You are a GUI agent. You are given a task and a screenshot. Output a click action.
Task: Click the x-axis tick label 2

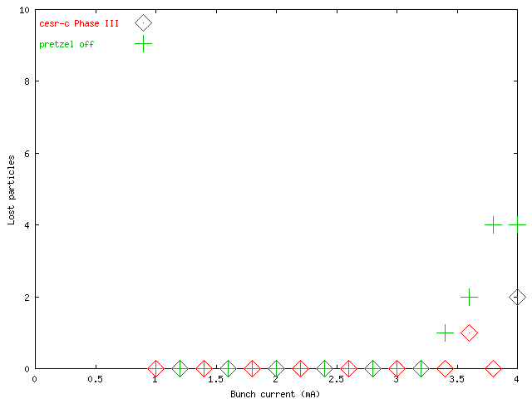276,379
